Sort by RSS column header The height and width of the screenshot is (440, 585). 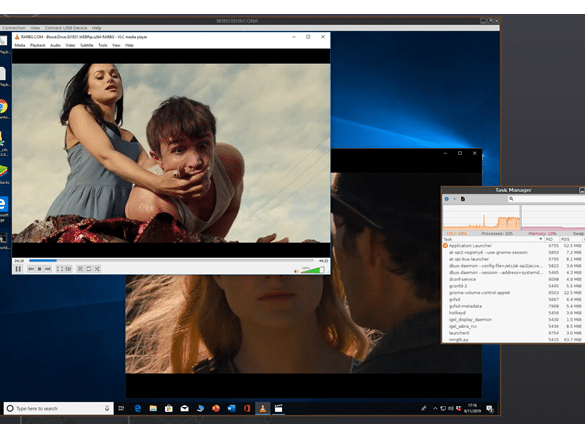(x=570, y=239)
